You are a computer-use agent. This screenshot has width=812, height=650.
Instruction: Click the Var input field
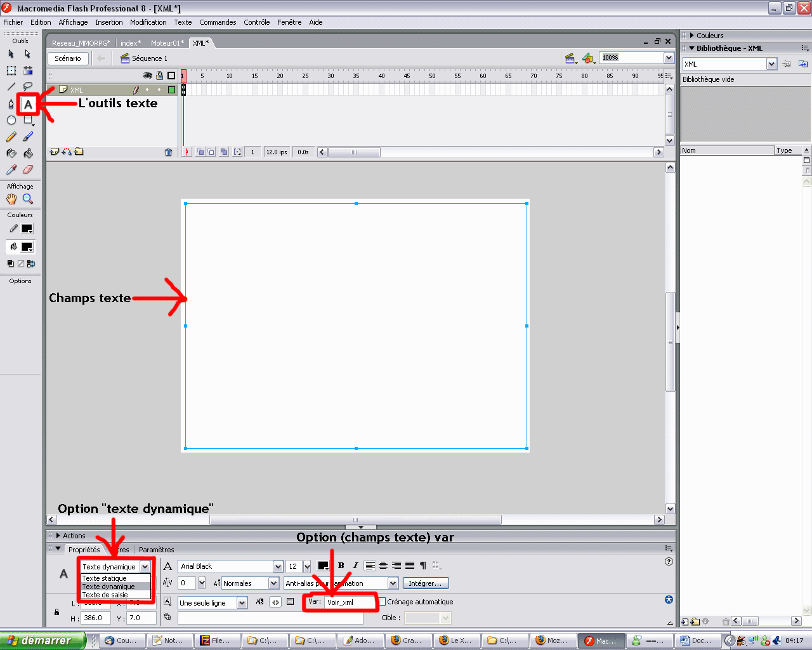coord(350,602)
